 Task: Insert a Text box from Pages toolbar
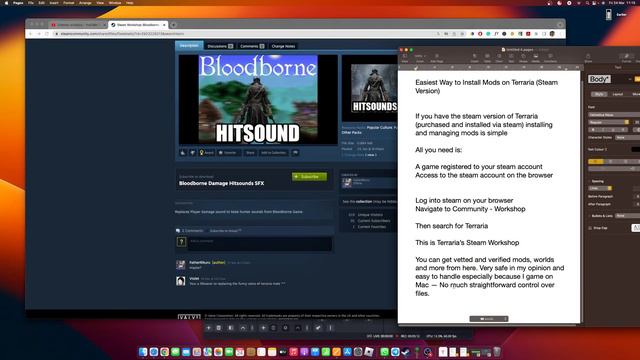pyautogui.click(x=511, y=58)
